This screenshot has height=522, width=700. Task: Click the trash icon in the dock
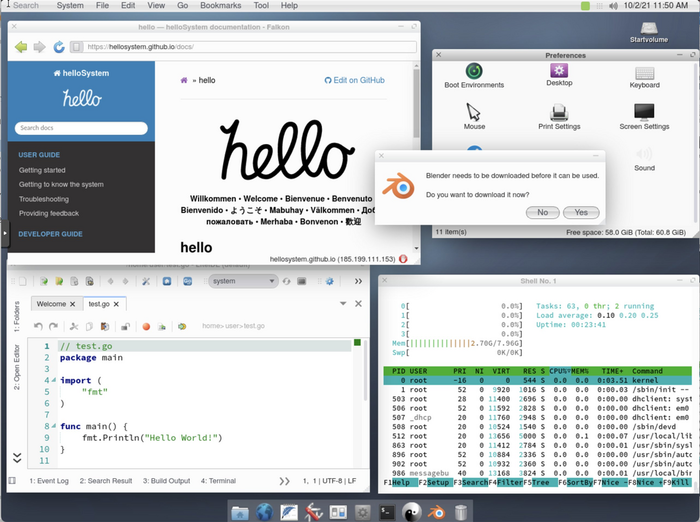(x=461, y=512)
